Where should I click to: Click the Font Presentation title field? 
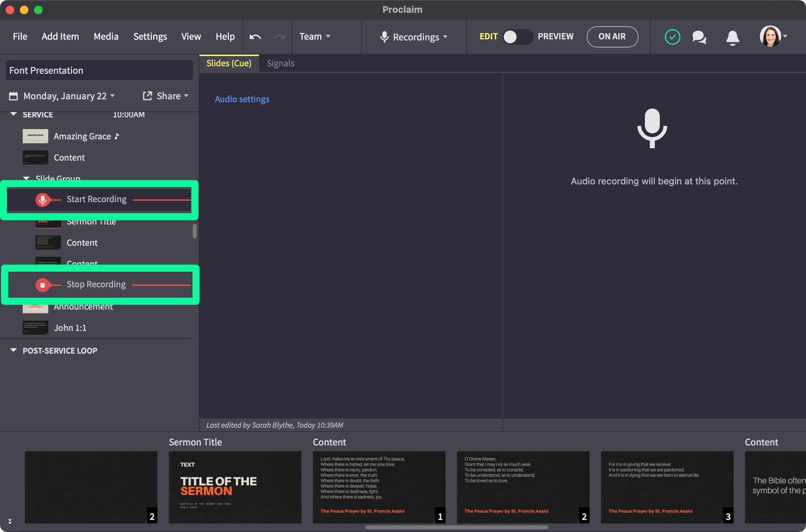tap(99, 70)
